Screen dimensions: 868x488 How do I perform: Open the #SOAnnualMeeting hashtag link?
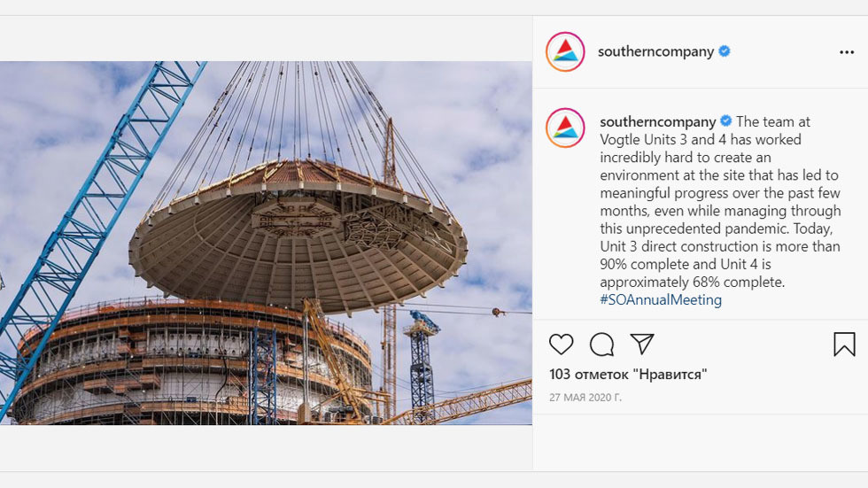click(661, 300)
